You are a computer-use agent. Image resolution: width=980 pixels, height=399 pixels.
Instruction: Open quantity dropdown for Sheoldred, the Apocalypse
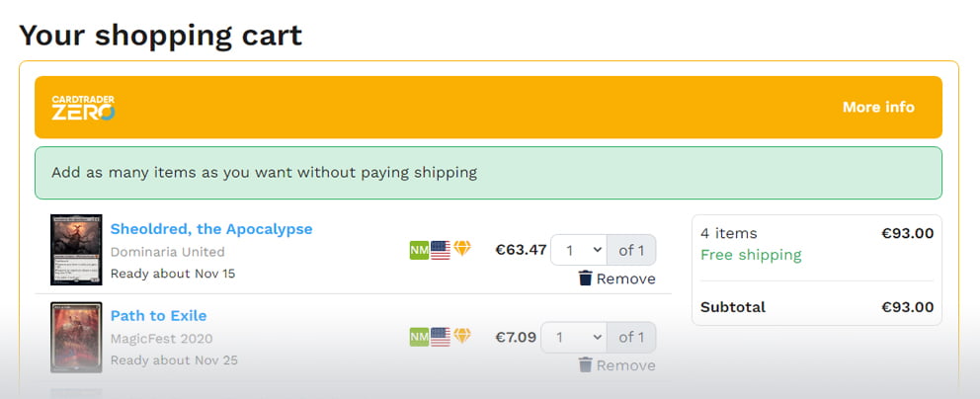coord(578,250)
